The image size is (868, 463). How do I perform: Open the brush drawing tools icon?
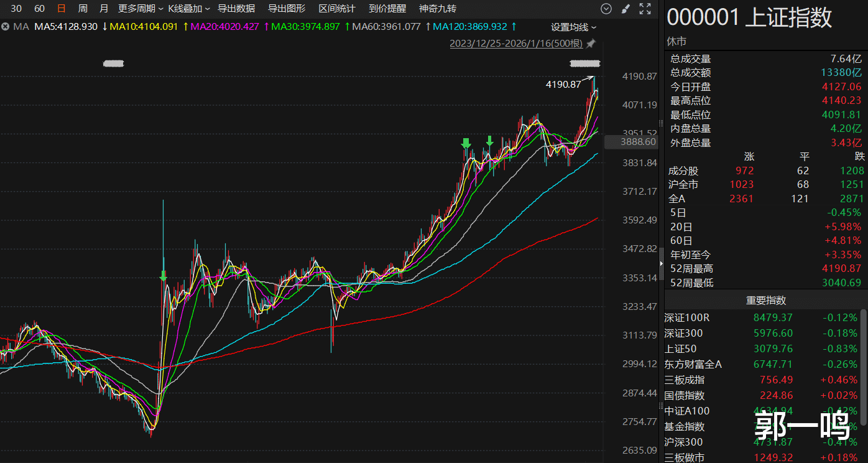[626, 9]
